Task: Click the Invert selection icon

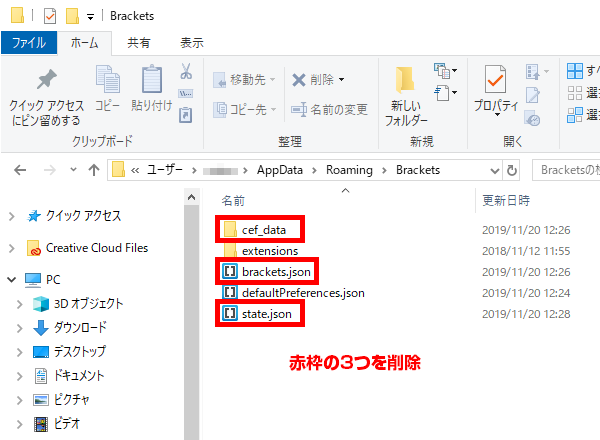Action: (575, 115)
